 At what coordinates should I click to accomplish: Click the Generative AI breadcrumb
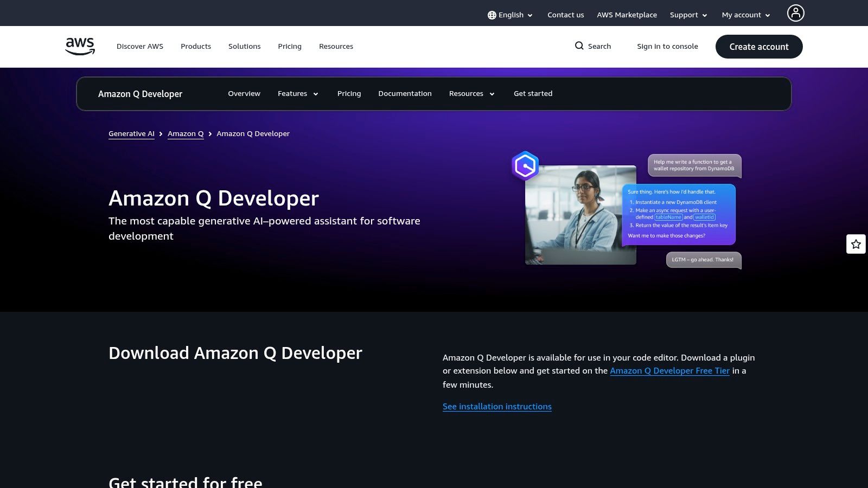point(131,134)
